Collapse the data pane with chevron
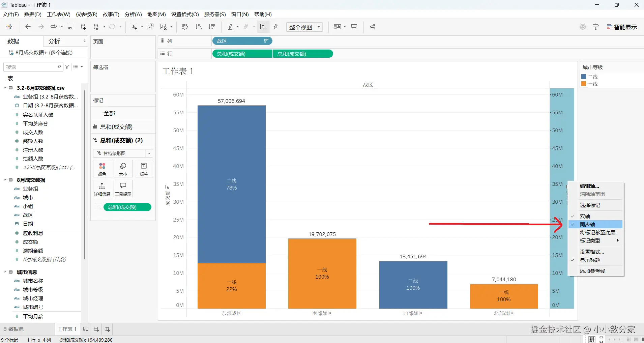Image resolution: width=644 pixels, height=343 pixels. [85, 41]
